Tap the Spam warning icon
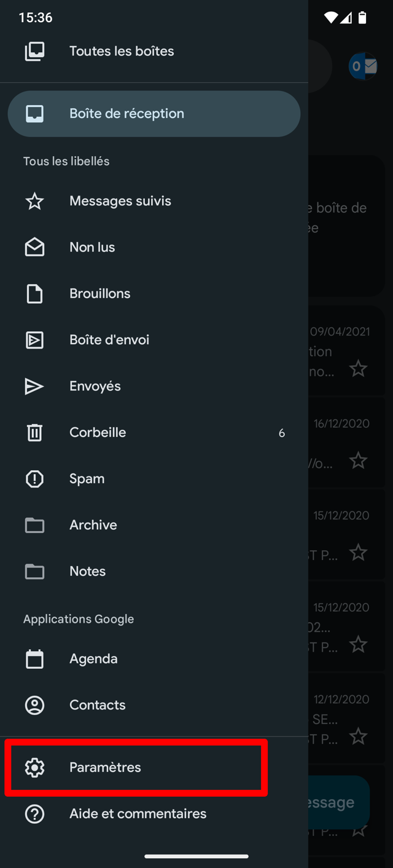This screenshot has width=393, height=868. point(34,479)
